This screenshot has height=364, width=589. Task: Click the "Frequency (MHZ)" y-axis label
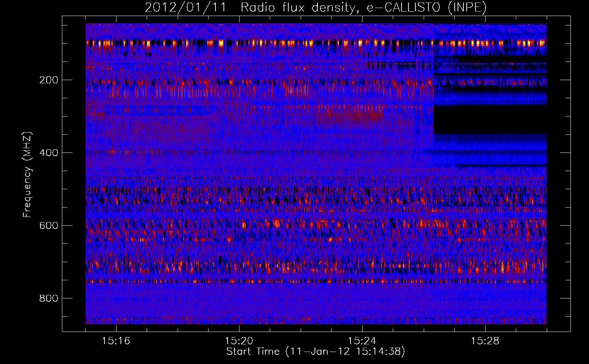[27, 175]
